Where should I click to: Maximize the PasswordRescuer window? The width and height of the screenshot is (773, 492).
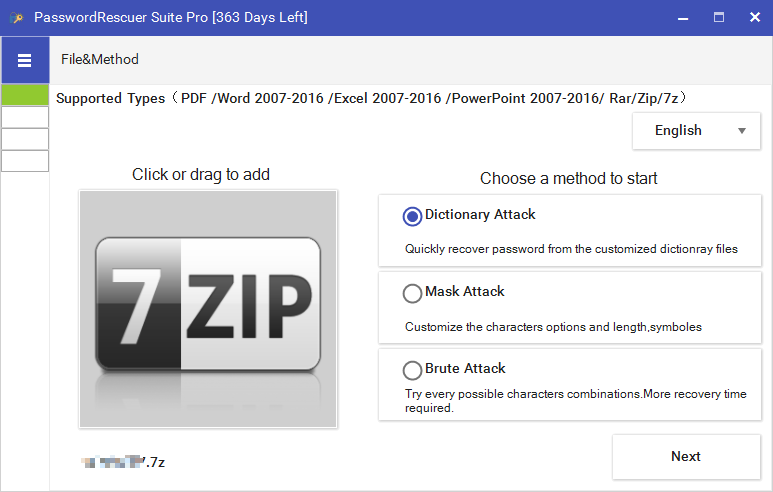coord(719,18)
